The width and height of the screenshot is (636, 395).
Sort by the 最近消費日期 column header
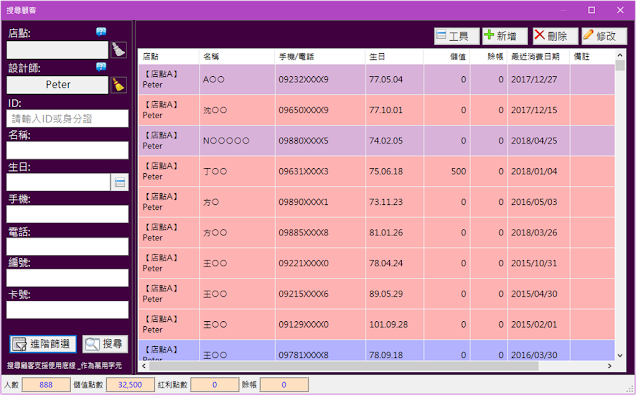539,57
